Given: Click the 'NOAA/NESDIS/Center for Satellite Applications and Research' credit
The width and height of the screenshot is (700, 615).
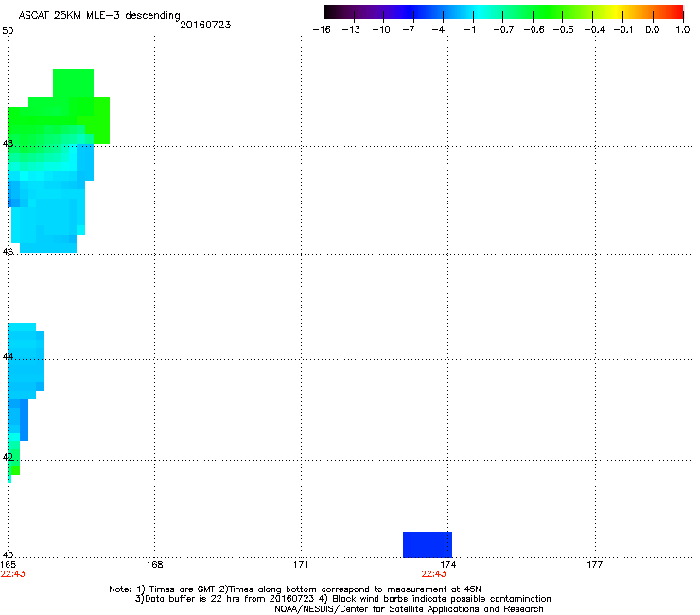Looking at the screenshot, I should (x=409, y=609).
